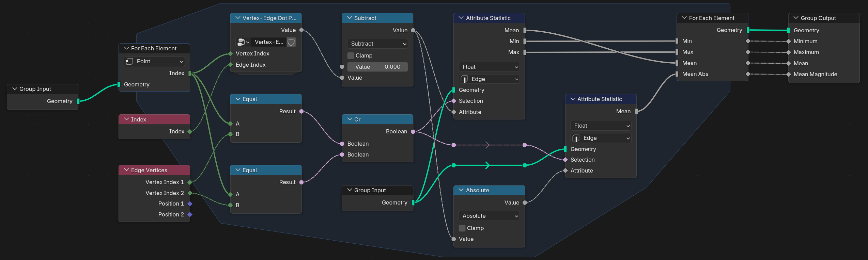Click the Geometry output socket of left Group Input
The height and width of the screenshot is (260, 868).
tap(78, 101)
